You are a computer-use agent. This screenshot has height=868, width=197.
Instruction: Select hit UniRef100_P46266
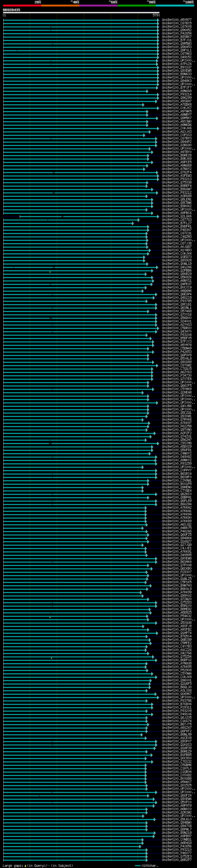177,531
